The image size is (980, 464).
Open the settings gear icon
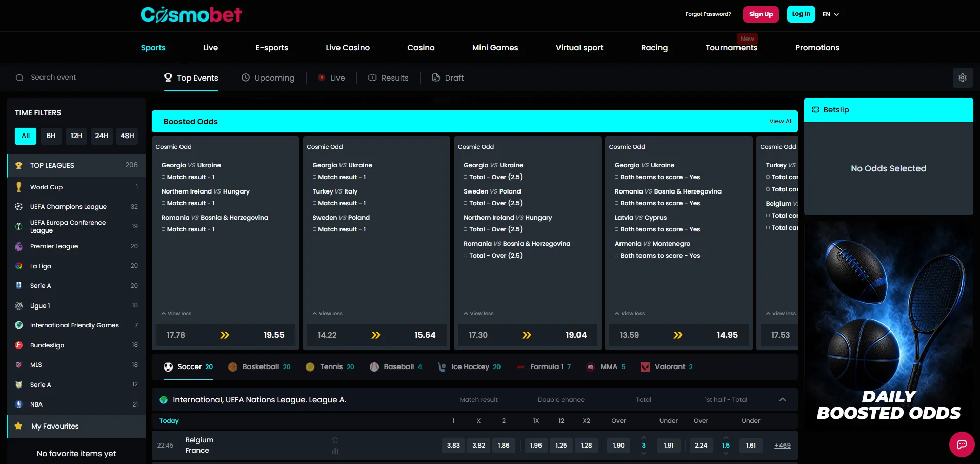pyautogui.click(x=963, y=78)
